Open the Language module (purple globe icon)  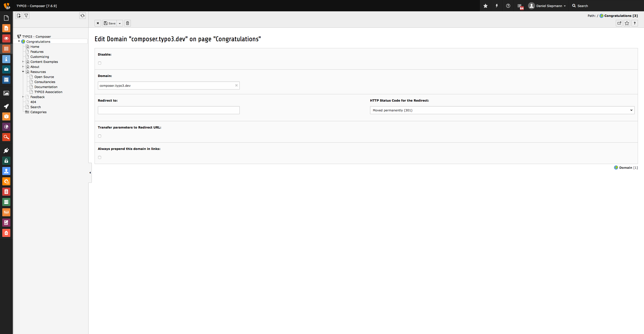(6, 127)
